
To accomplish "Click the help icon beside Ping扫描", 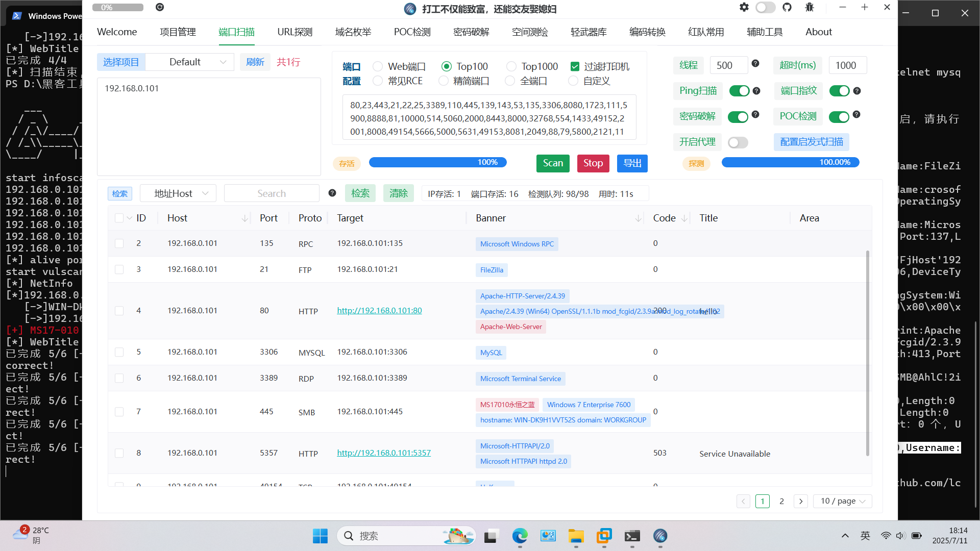I will pyautogui.click(x=756, y=91).
